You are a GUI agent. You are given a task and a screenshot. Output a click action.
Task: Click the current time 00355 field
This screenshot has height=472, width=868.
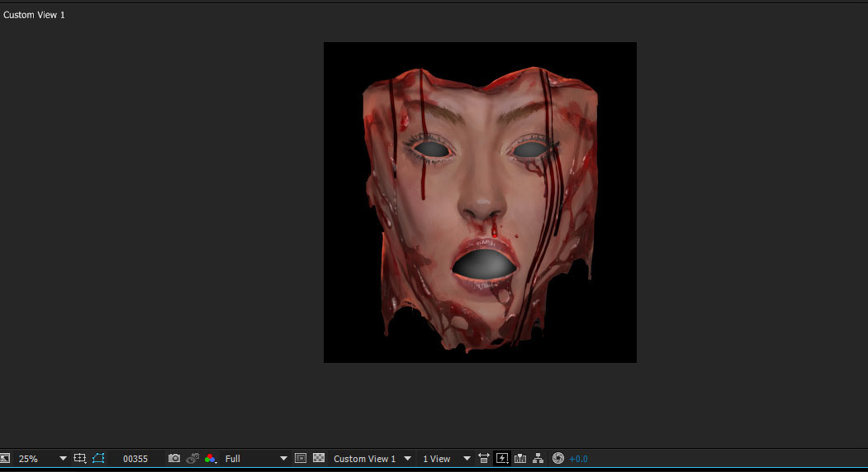(135, 459)
